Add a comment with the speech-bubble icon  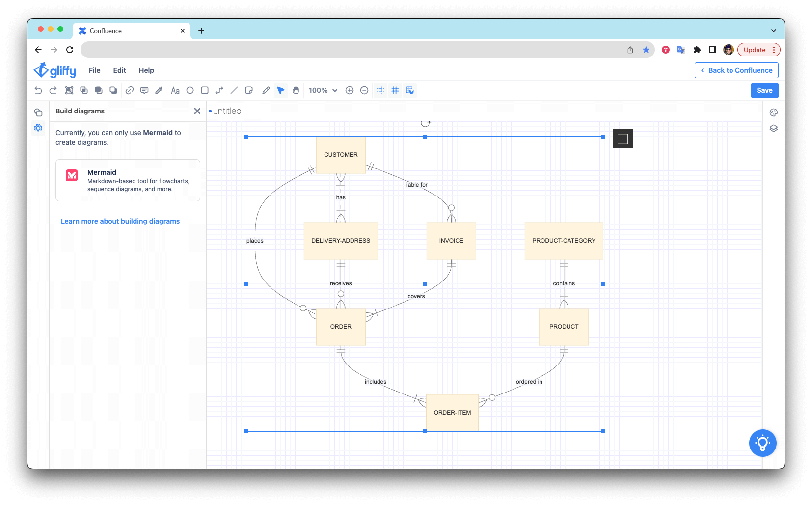point(144,90)
